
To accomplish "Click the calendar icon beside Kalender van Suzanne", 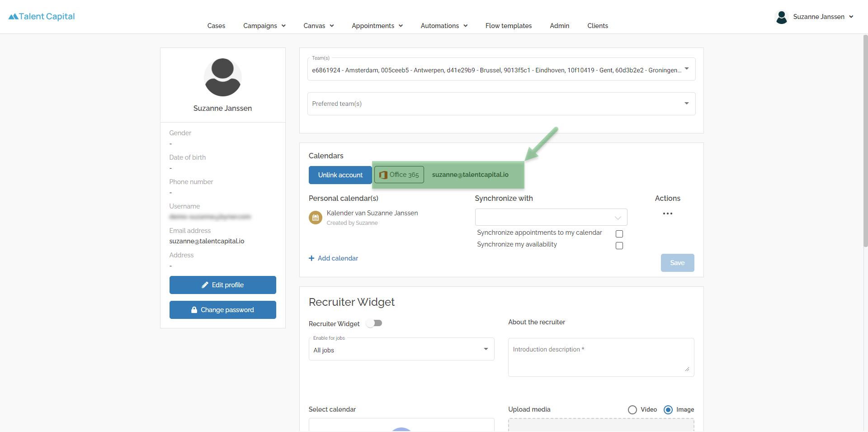I will 316,218.
